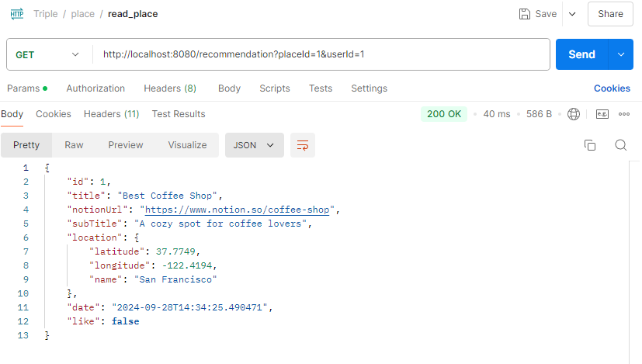Open the save options dropdown arrow
This screenshot has width=642, height=364.
(x=572, y=14)
